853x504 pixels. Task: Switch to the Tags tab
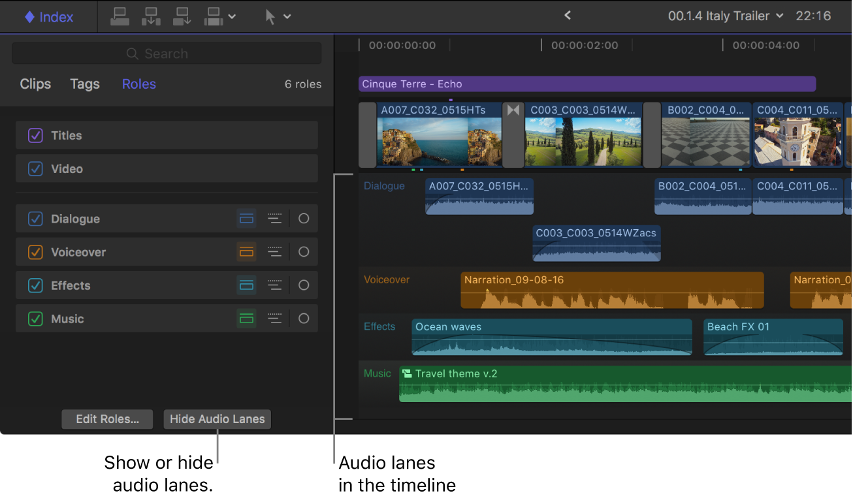tap(84, 84)
